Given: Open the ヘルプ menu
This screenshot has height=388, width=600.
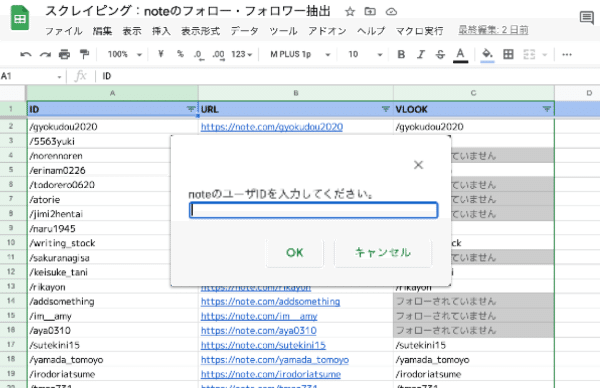Looking at the screenshot, I should tap(371, 31).
